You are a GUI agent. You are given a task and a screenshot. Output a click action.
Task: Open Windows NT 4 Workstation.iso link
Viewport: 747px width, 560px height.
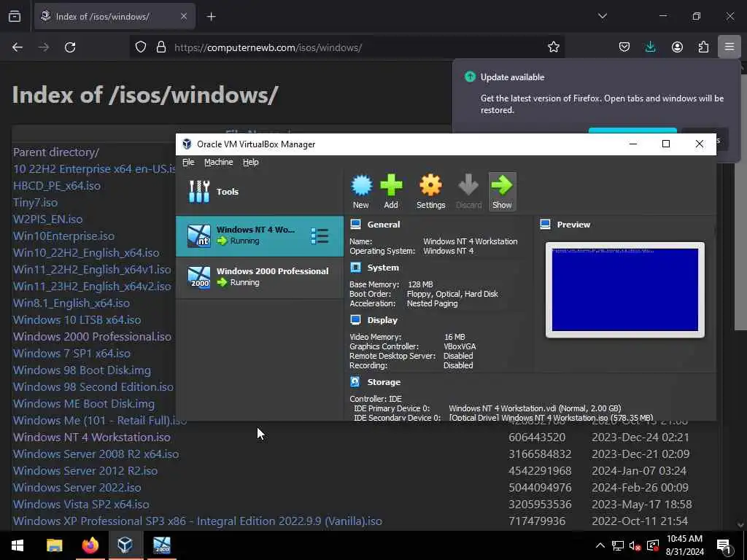pyautogui.click(x=92, y=437)
